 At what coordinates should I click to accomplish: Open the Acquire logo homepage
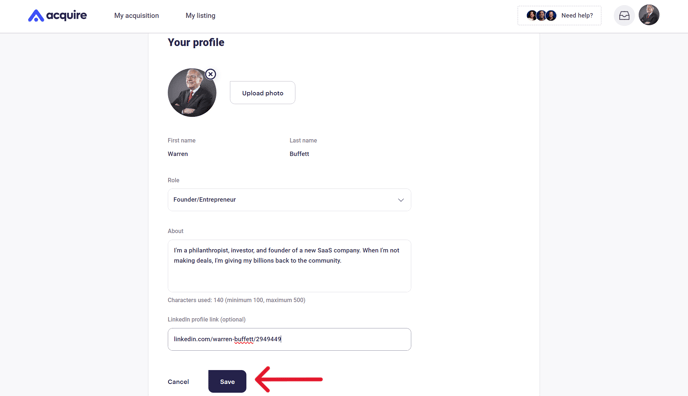[x=57, y=15]
